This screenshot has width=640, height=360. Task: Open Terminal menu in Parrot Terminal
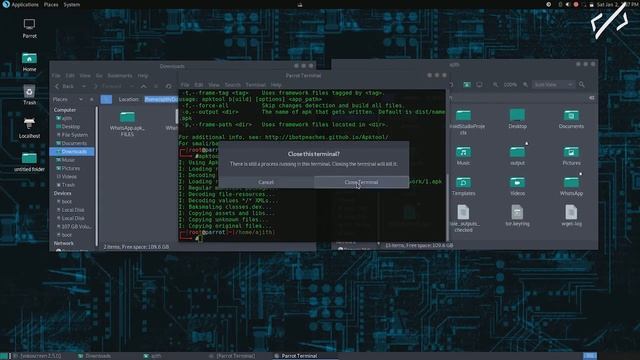click(256, 85)
